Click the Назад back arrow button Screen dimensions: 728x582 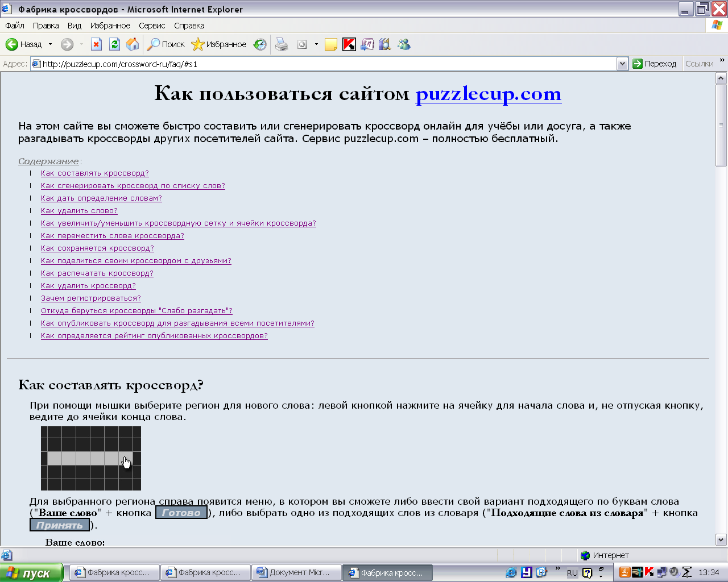23,44
